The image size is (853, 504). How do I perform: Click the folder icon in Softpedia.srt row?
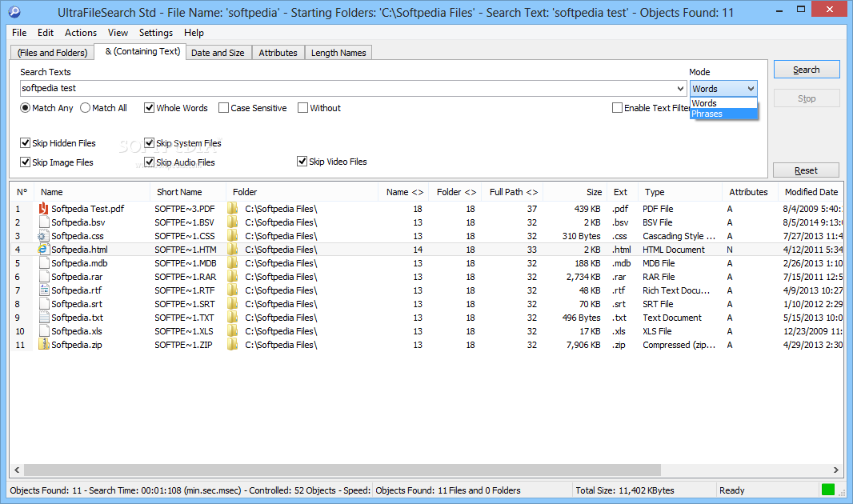(x=233, y=304)
